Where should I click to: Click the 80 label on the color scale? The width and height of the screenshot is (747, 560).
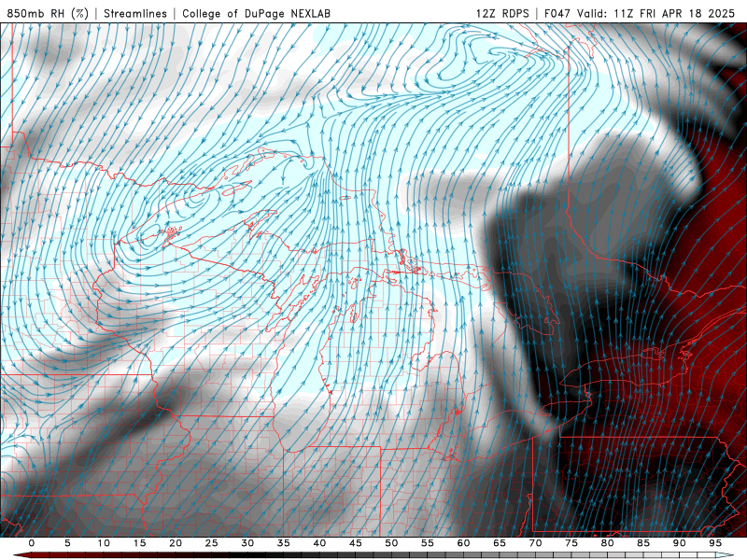click(607, 543)
